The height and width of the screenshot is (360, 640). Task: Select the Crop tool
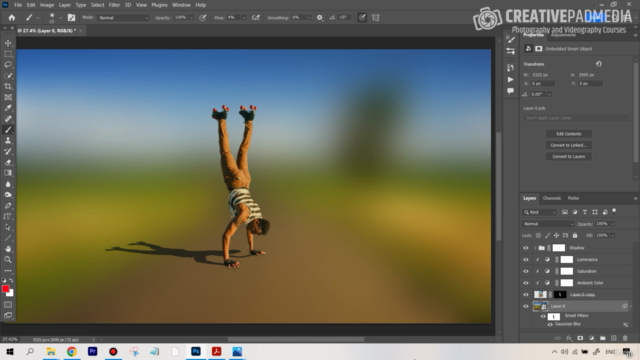point(8,86)
